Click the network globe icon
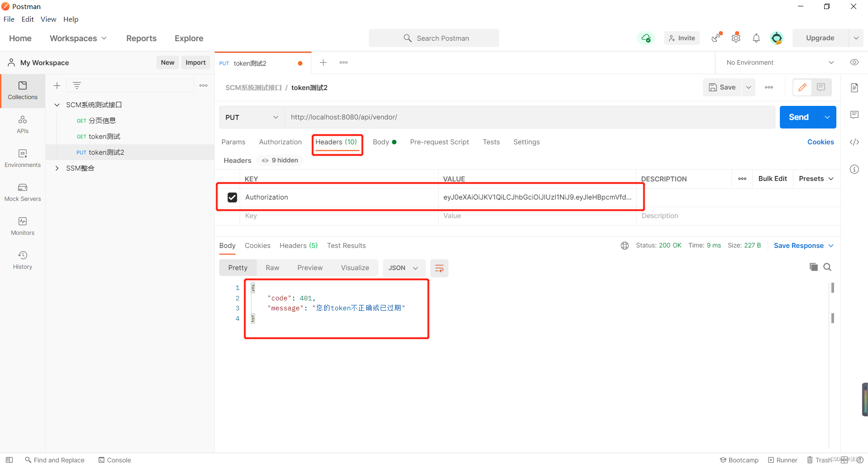 pyautogui.click(x=625, y=246)
